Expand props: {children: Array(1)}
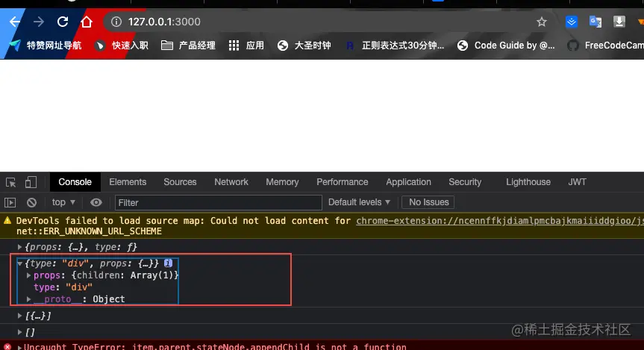This screenshot has height=350, width=644. [29, 275]
